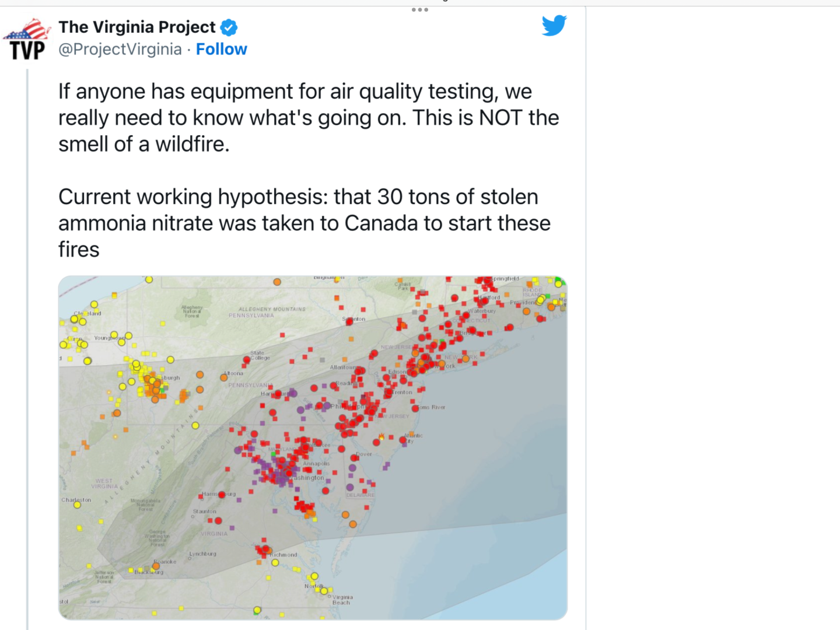The height and width of the screenshot is (630, 840).
Task: Select the Roanoke map label
Action: pyautogui.click(x=165, y=562)
